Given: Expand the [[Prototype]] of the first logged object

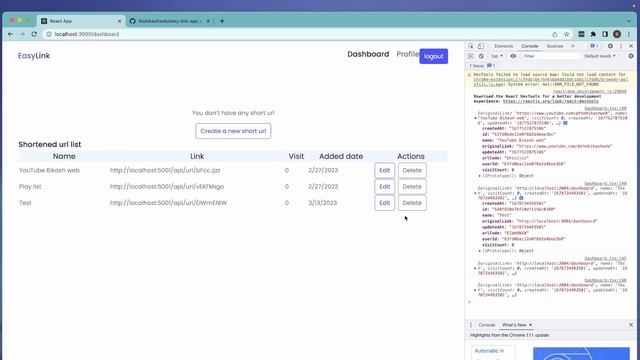Looking at the screenshot, I should [480, 176].
